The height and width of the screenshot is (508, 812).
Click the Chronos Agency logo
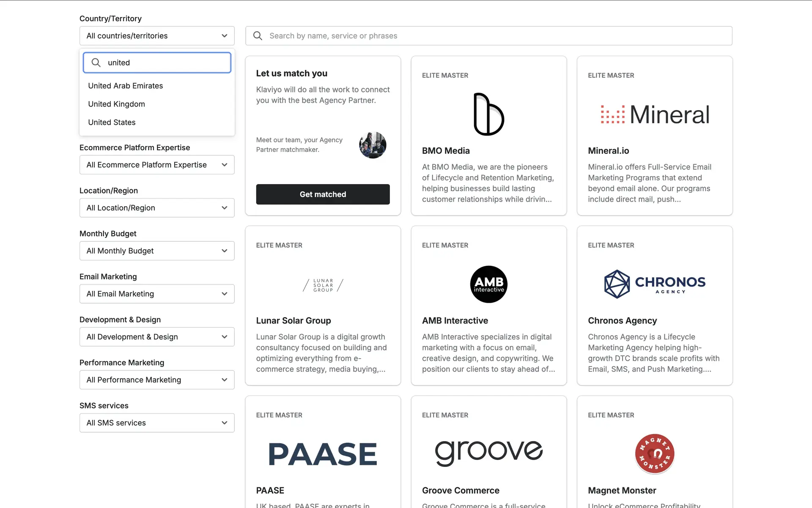pos(655,284)
